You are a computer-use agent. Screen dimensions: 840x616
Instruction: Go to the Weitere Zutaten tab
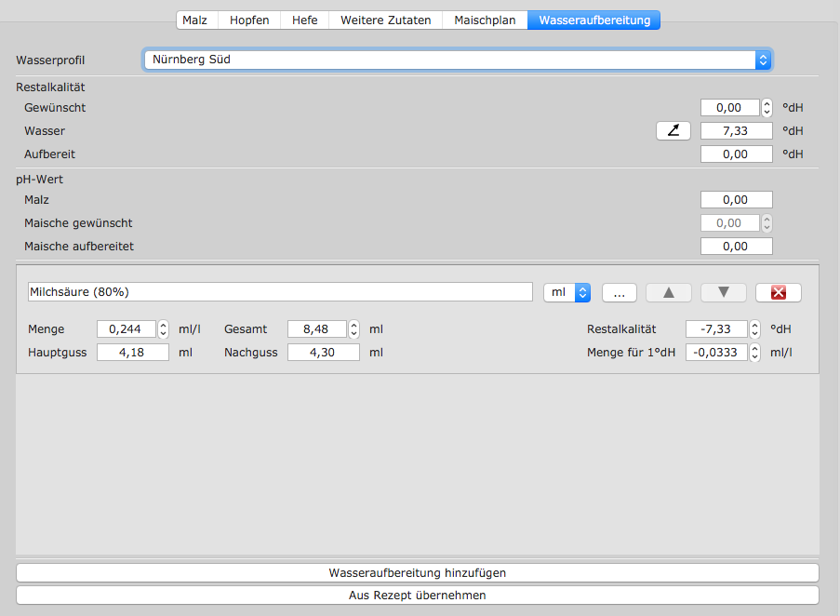click(x=385, y=20)
